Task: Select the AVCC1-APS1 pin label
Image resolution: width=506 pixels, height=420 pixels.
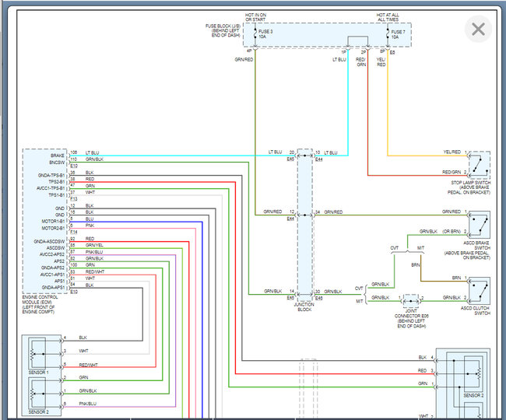Action: (x=52, y=275)
